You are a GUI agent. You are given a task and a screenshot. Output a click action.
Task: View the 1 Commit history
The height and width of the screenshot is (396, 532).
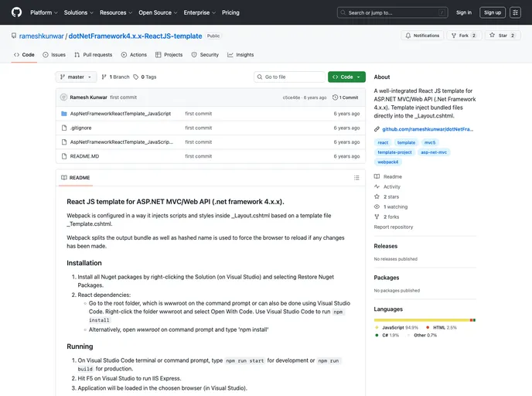[346, 97]
